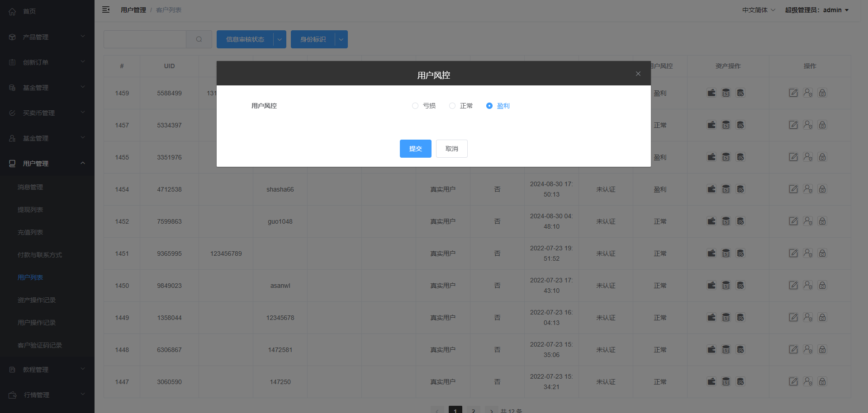Open 资产操作记录 in the sidebar
Viewport: 868px width, 413px height.
(37, 300)
